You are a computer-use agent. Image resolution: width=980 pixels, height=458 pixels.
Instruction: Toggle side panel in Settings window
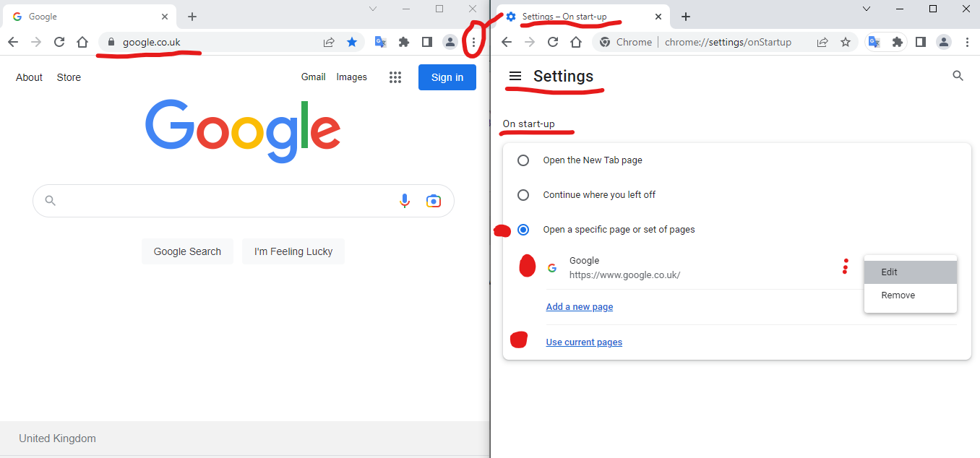point(921,42)
